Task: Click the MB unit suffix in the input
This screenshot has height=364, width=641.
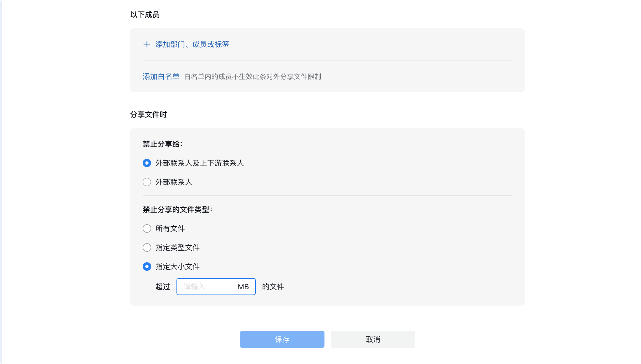Action: pos(243,287)
